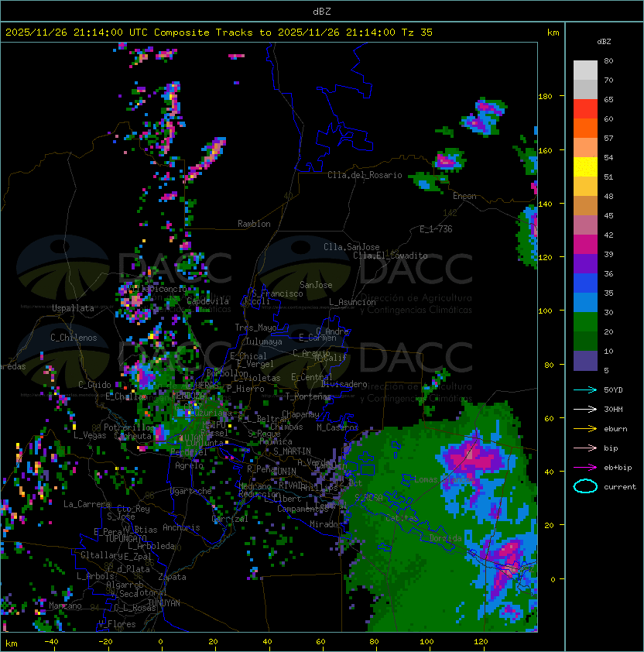
Task: Click the -20 tick label on horizontal axis
Action: 105,642
